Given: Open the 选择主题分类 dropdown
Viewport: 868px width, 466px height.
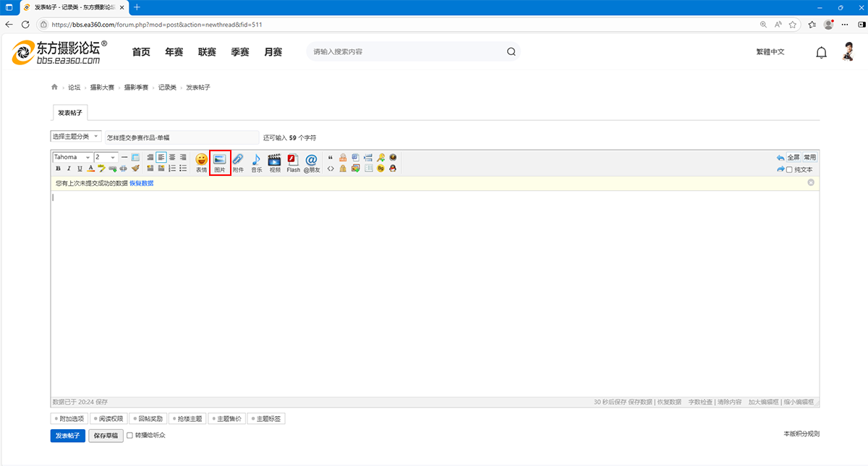Looking at the screenshot, I should coord(76,136).
